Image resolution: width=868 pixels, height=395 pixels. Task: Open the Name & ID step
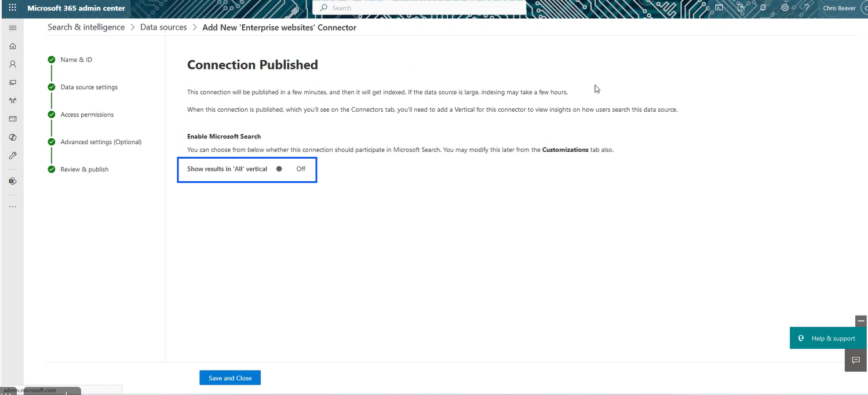(76, 60)
